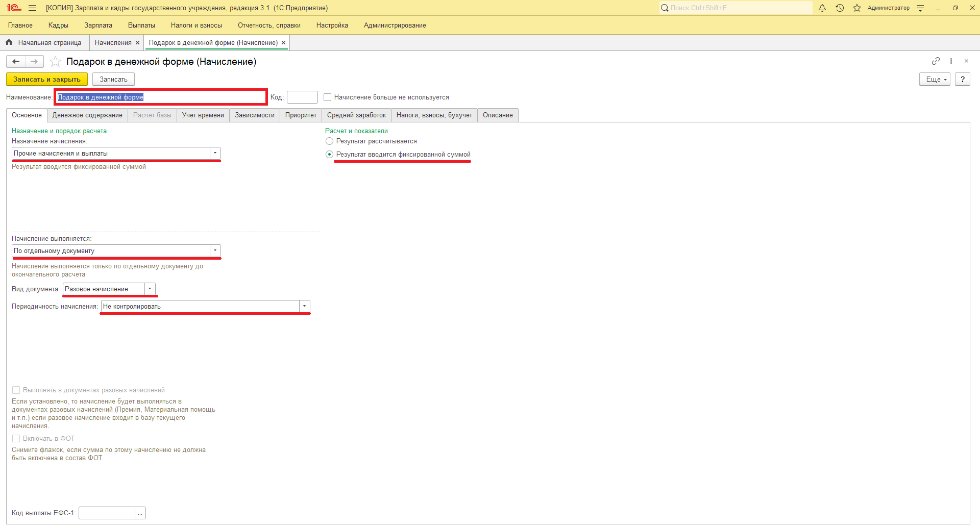Open the 1C main hamburger menu
This screenshot has width=980, height=528.
pyautogui.click(x=32, y=8)
